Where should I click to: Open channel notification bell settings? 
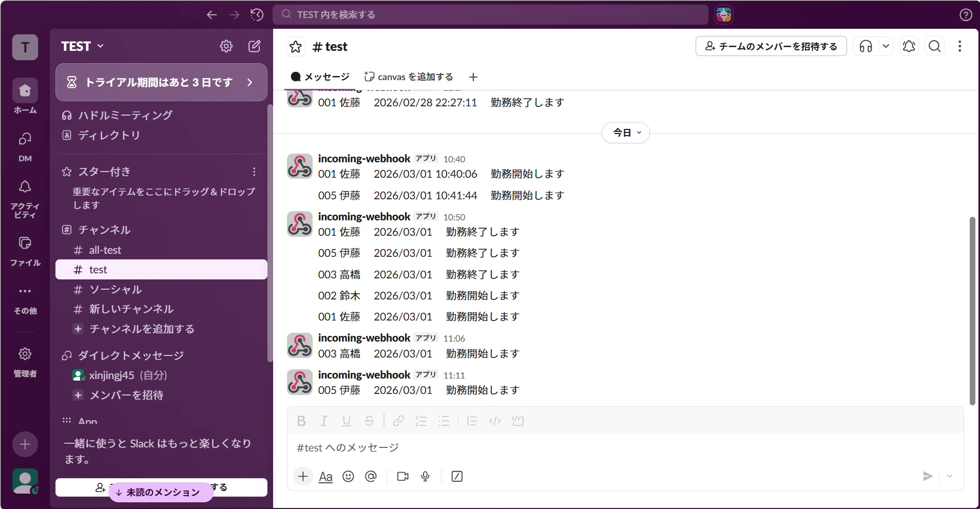pyautogui.click(x=909, y=46)
